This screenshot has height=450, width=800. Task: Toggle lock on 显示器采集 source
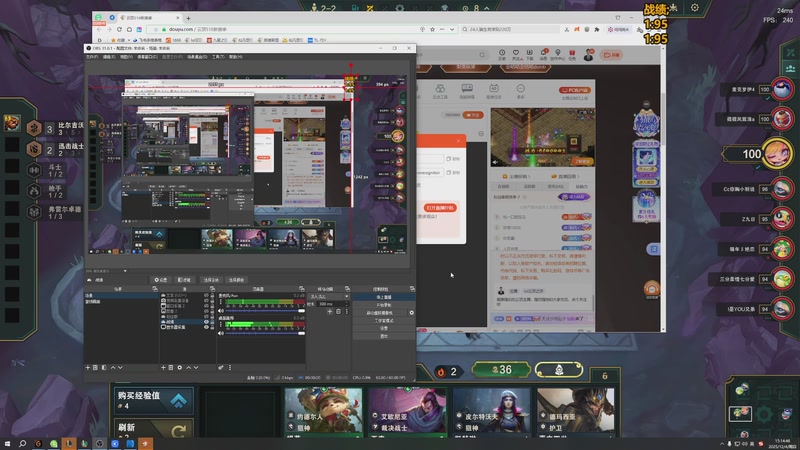[212, 327]
